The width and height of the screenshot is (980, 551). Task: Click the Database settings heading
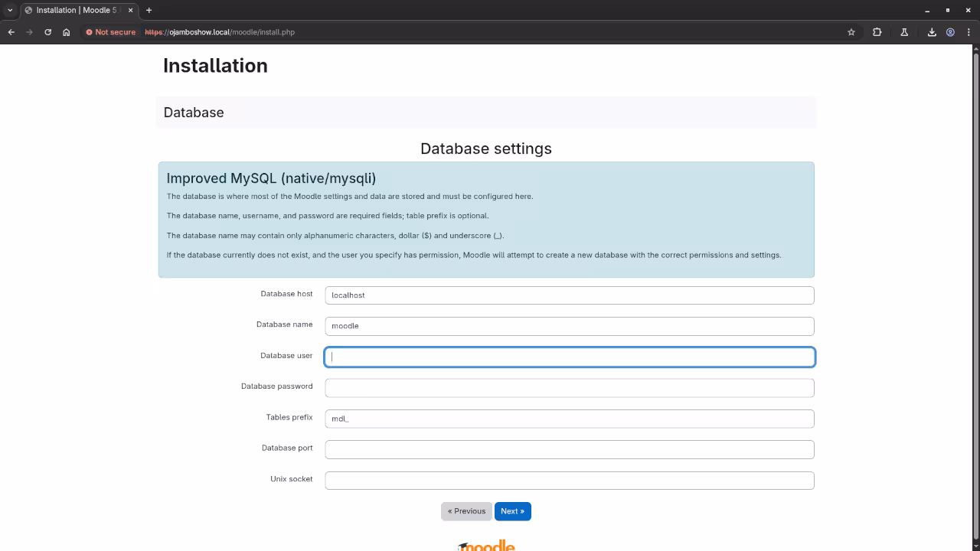(x=486, y=148)
